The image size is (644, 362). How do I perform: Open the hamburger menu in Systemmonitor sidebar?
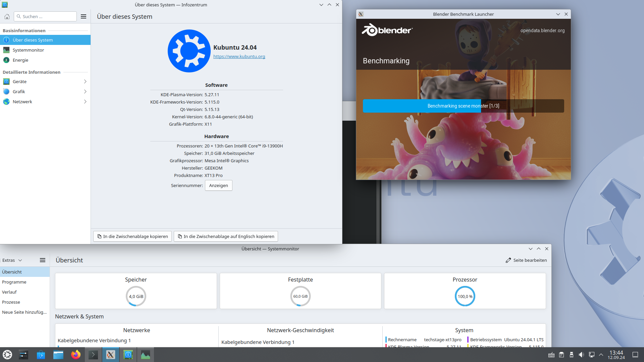pyautogui.click(x=43, y=260)
